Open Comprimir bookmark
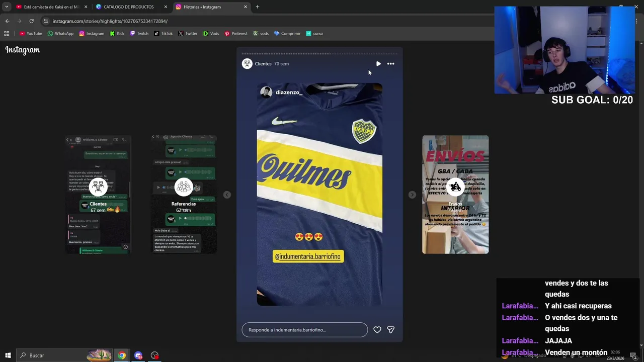This screenshot has height=362, width=644. pos(287,34)
